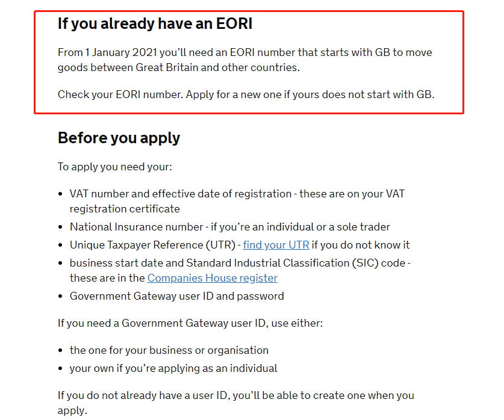Click the 'Check your EORI number' sentence

(x=120, y=94)
